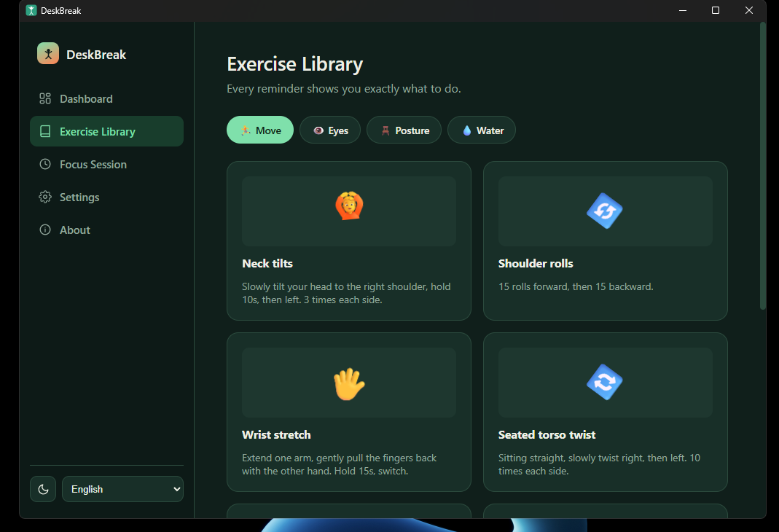Click the vertical scrollbar thumb

(x=763, y=166)
